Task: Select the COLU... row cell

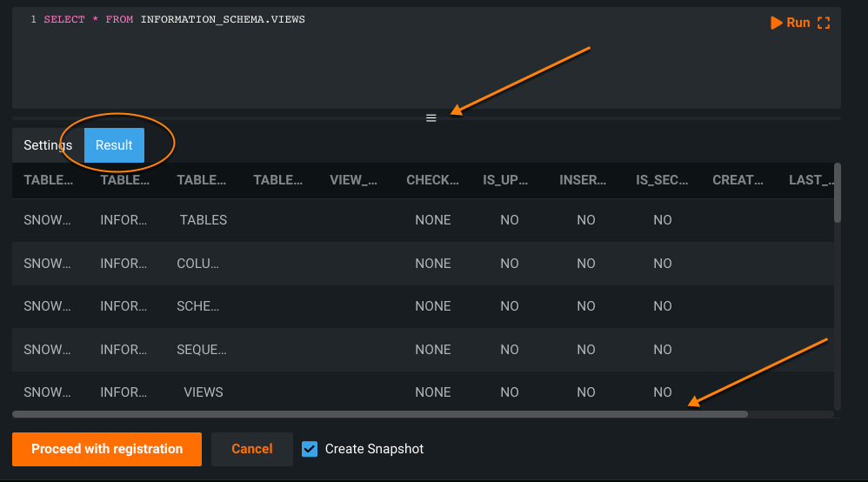Action: tap(198, 264)
